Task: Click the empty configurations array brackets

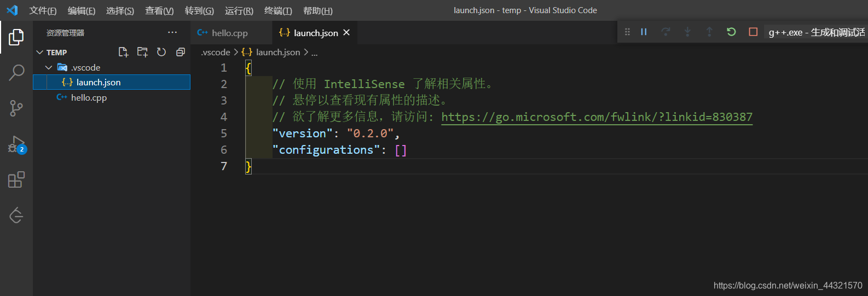Action: coord(401,150)
